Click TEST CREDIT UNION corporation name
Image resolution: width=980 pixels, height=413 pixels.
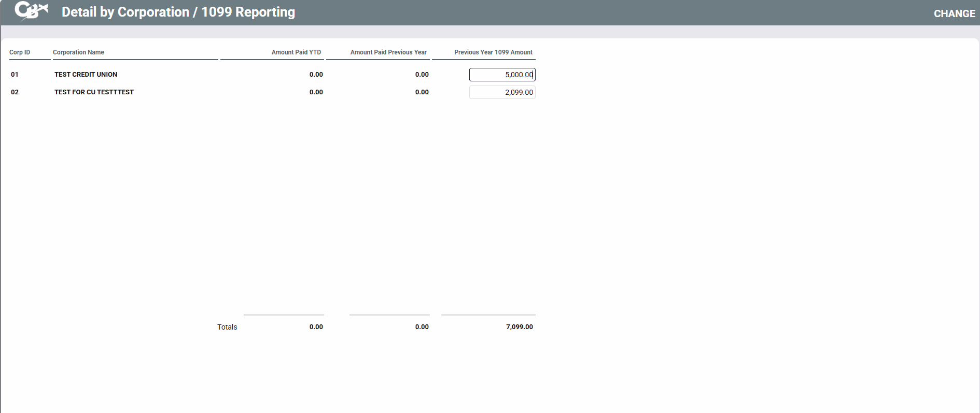(86, 75)
